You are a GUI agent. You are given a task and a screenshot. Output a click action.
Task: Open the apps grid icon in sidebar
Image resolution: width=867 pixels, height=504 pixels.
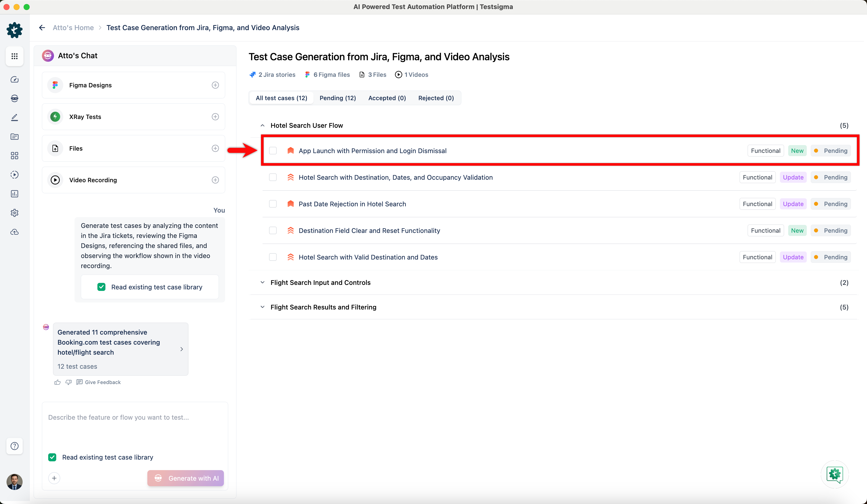[15, 56]
